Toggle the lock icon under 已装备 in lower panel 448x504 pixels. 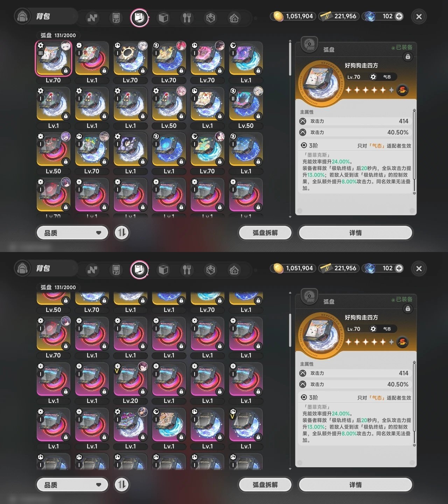(408, 309)
